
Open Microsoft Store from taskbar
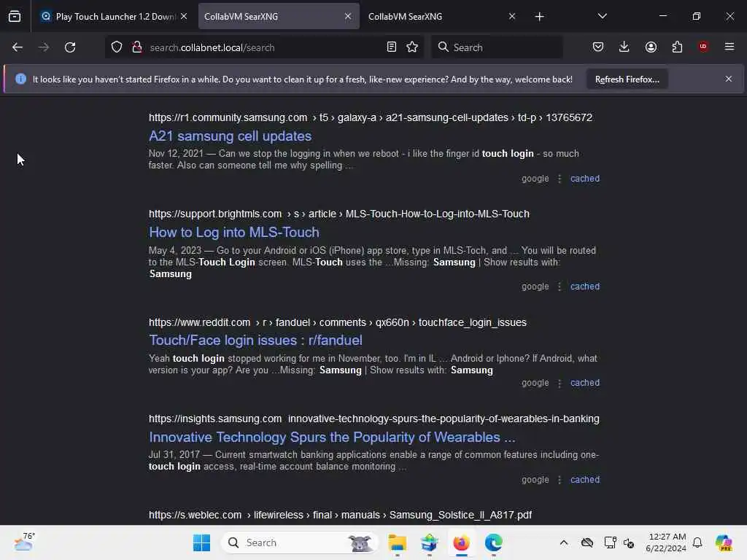coord(429,542)
